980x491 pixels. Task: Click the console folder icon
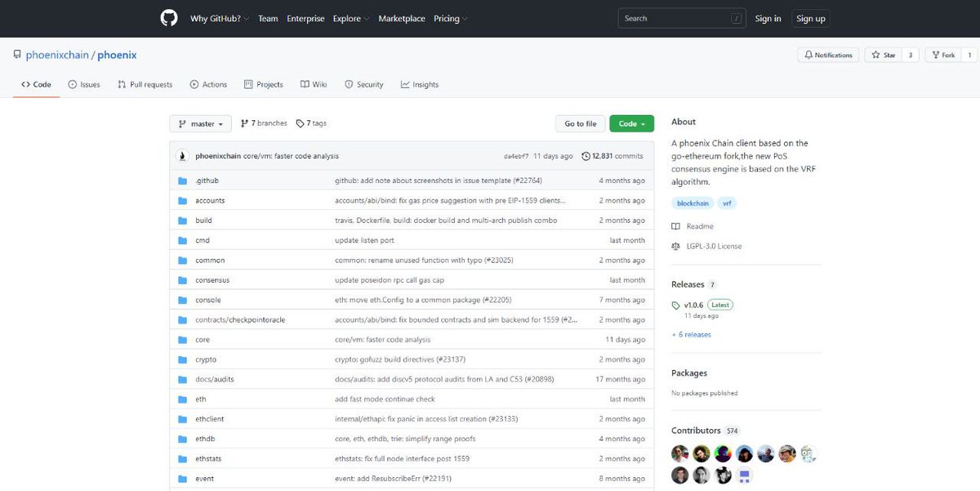coord(183,300)
